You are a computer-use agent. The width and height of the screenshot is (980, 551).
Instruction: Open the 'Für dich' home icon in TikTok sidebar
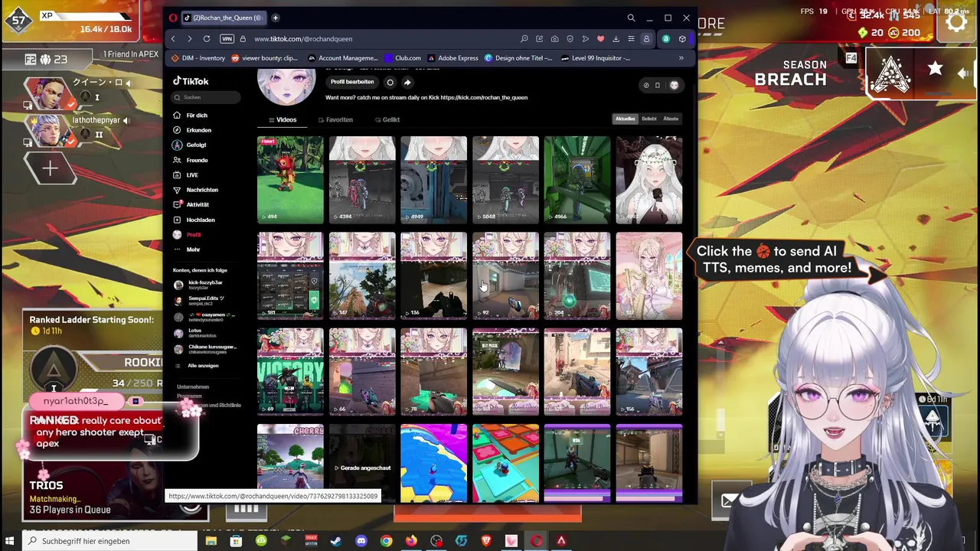click(x=178, y=116)
